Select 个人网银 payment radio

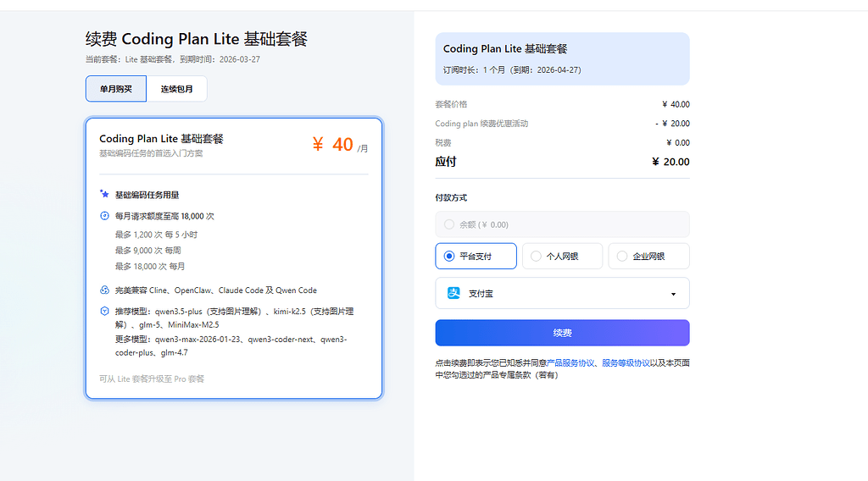(x=536, y=256)
